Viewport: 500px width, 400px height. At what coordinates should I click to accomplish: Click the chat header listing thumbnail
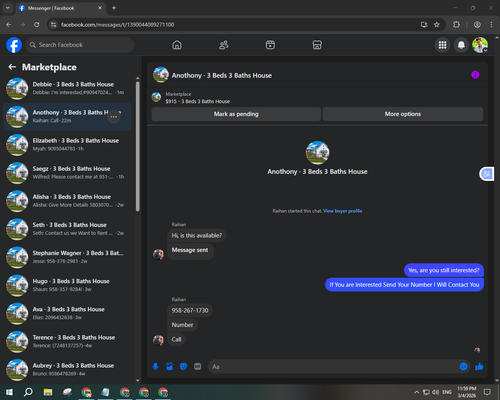[x=161, y=75]
